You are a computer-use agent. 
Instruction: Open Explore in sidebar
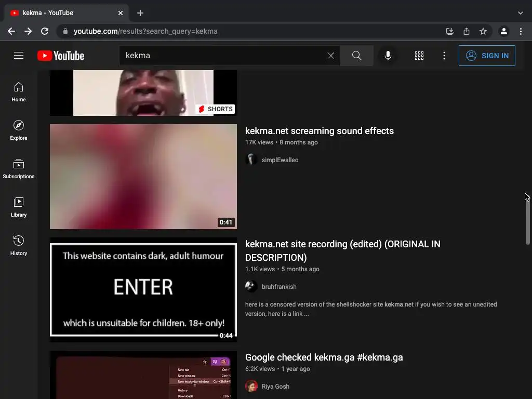point(19,130)
